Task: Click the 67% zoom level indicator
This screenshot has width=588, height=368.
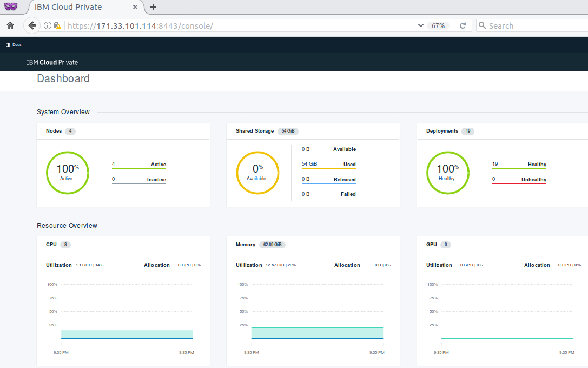Action: point(438,26)
